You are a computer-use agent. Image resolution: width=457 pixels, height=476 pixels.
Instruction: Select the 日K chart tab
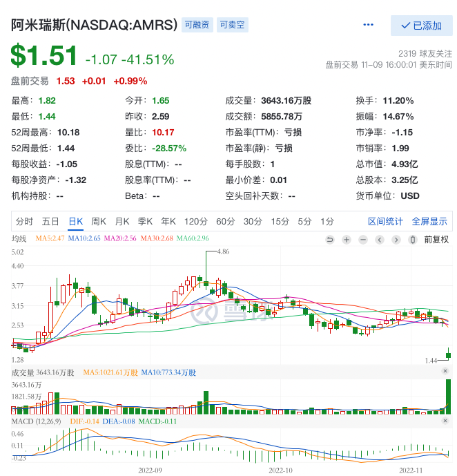tap(76, 221)
